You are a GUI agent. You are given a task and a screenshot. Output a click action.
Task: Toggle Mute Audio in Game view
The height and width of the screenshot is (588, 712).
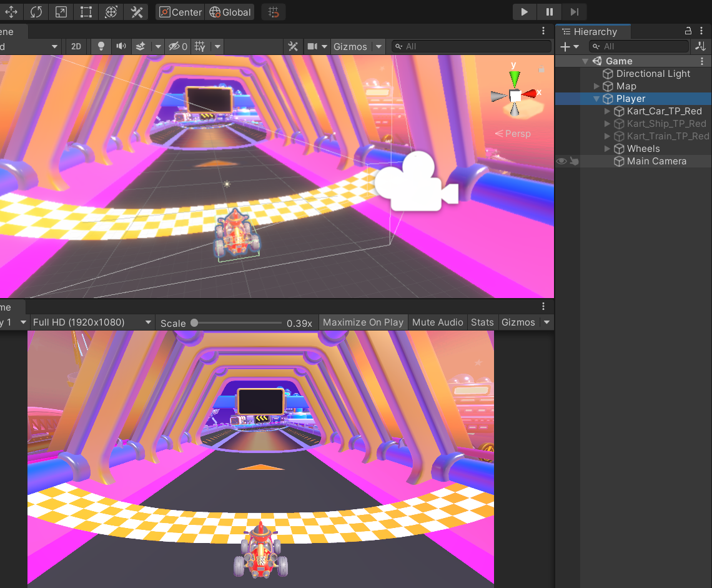(x=437, y=322)
